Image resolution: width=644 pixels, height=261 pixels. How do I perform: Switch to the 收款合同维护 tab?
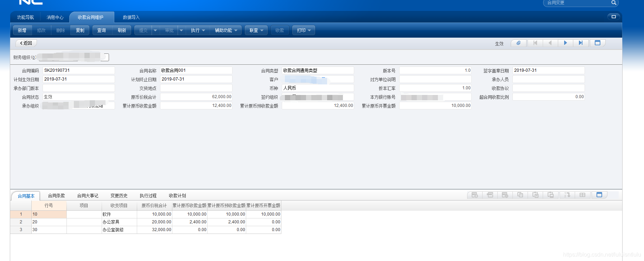point(91,17)
